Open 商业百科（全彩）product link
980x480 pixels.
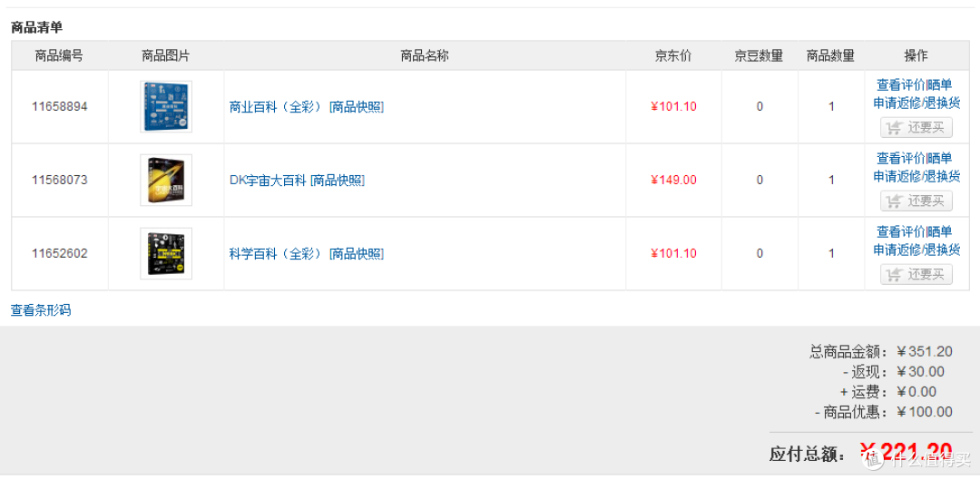pos(276,107)
